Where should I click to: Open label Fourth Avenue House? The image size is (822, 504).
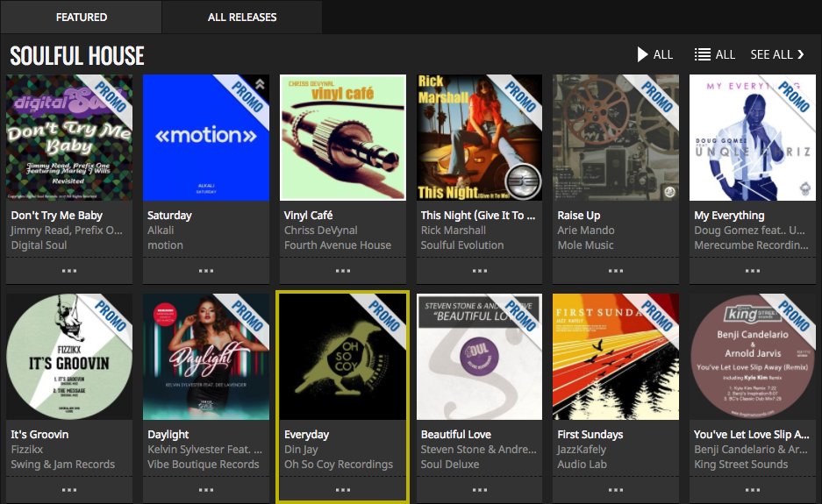click(338, 245)
